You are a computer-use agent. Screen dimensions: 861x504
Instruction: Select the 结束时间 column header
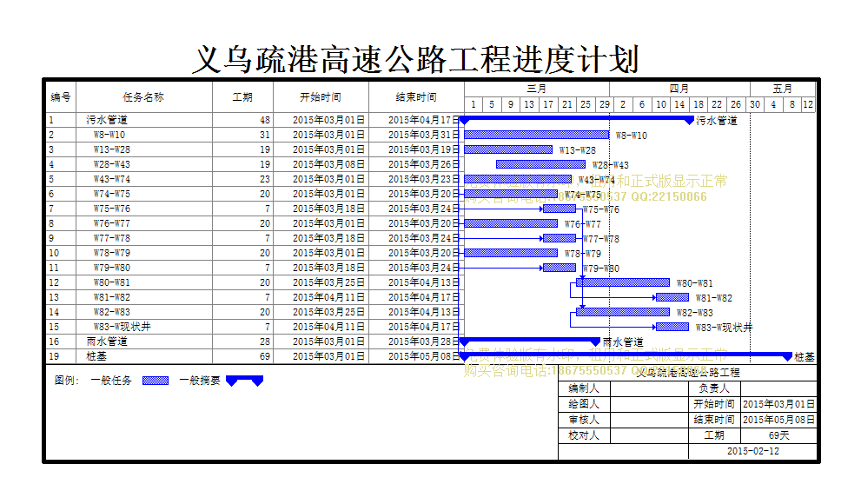point(416,97)
